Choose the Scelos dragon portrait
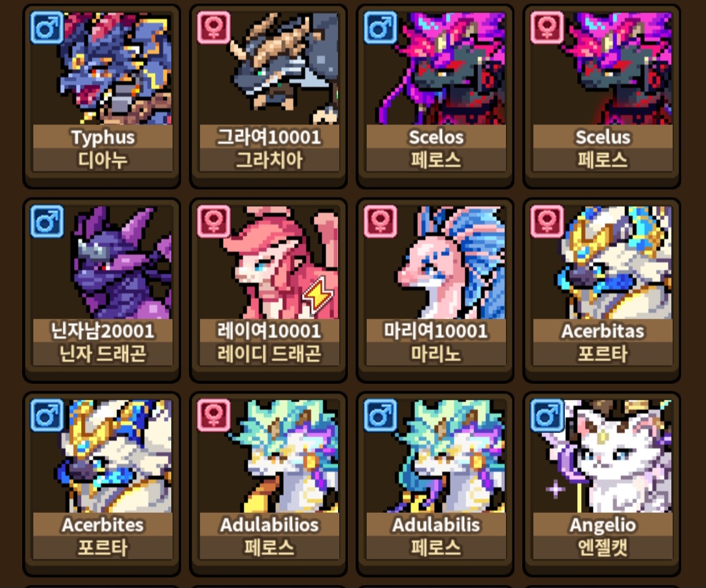This screenshot has height=588, width=706. click(x=436, y=69)
